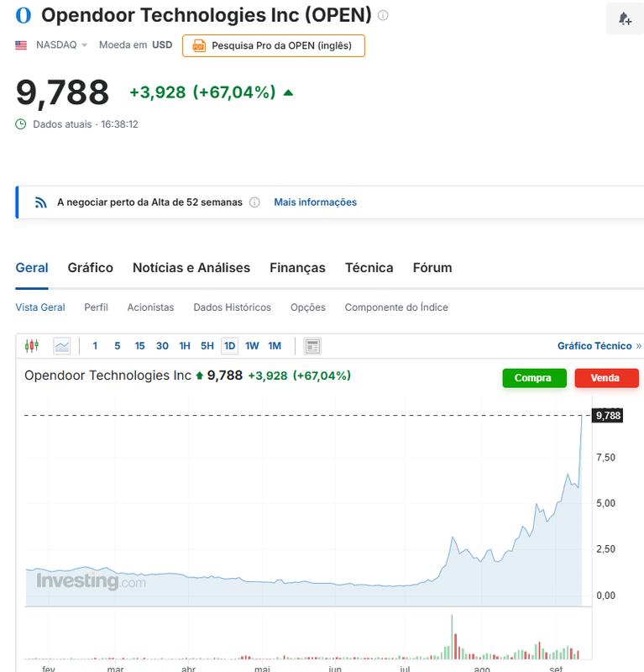The image size is (644, 672).
Task: Click the add price alert bell icon
Action: [x=625, y=18]
